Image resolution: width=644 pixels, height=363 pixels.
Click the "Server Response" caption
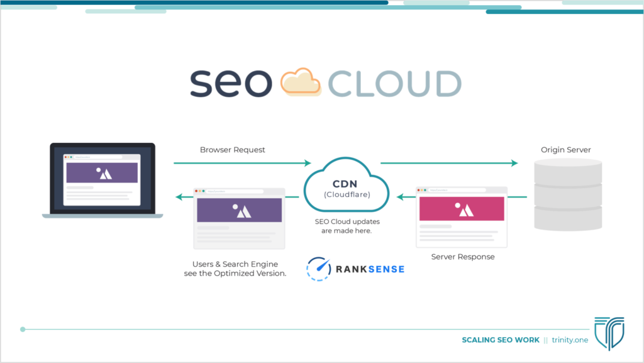pos(463,257)
